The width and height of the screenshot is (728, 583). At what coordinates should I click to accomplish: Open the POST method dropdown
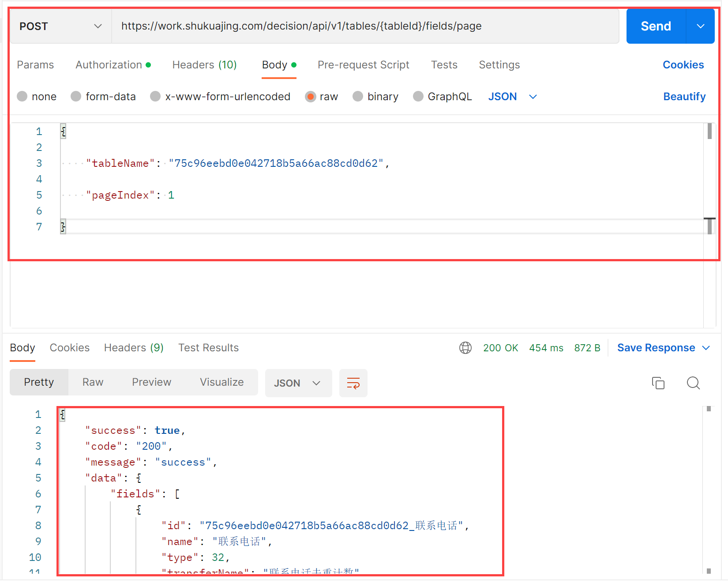click(x=60, y=26)
